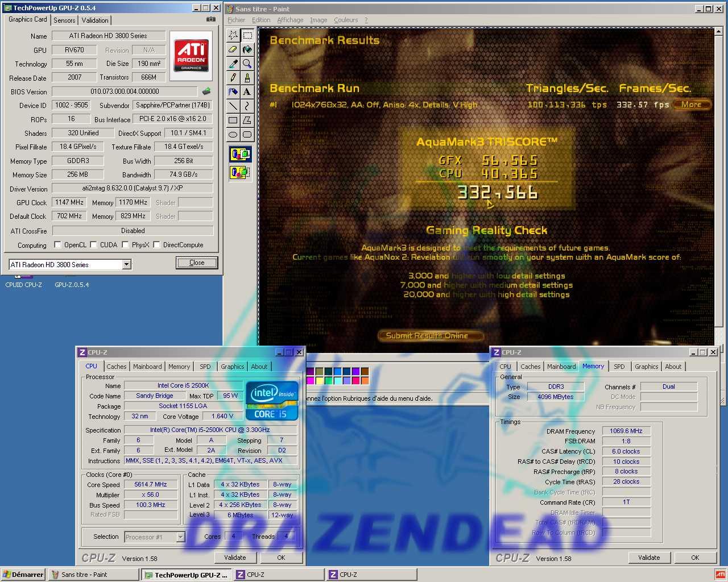
Task: Switch to the Sensors tab in GPU-Z
Action: (64, 20)
